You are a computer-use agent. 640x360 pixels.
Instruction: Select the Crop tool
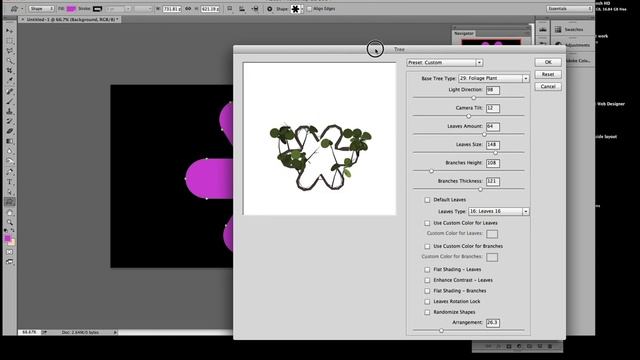pyautogui.click(x=9, y=71)
